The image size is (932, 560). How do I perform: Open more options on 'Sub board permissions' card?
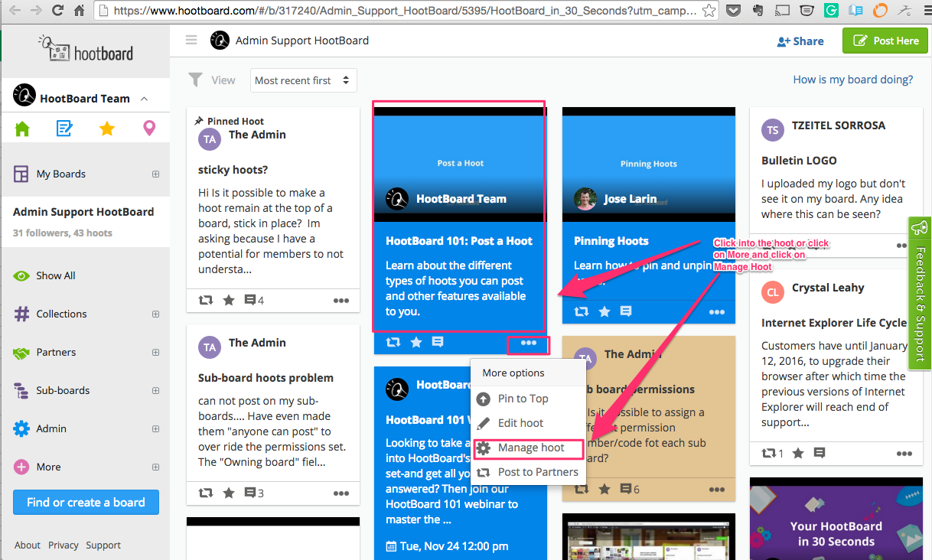717,489
